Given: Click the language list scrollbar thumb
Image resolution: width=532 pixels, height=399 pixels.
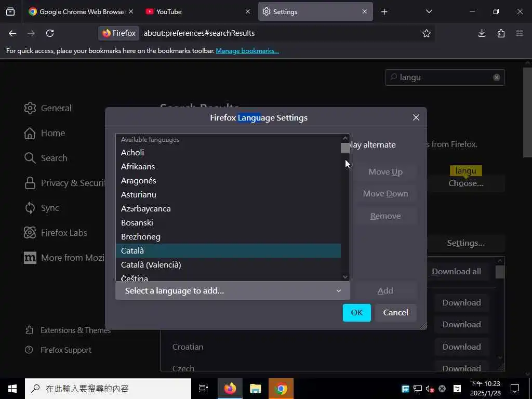Looking at the screenshot, I should (x=345, y=148).
